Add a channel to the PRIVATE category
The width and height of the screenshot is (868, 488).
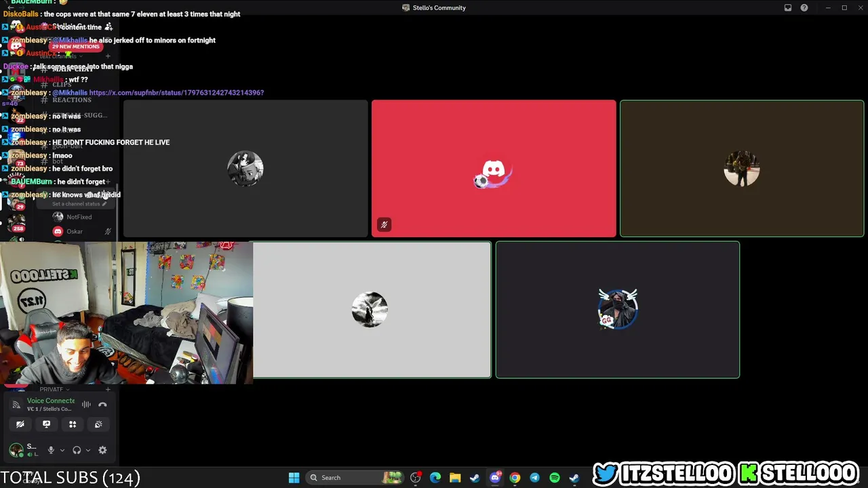(108, 389)
